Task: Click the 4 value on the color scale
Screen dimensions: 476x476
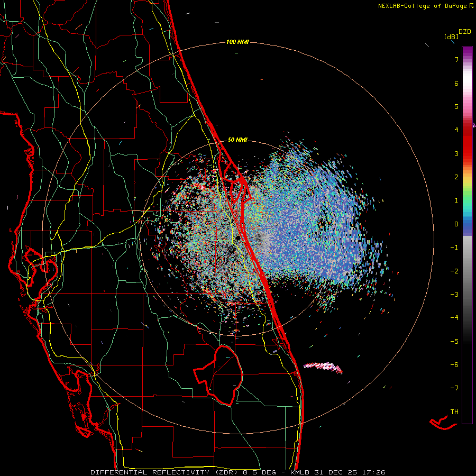Action: [x=456, y=130]
